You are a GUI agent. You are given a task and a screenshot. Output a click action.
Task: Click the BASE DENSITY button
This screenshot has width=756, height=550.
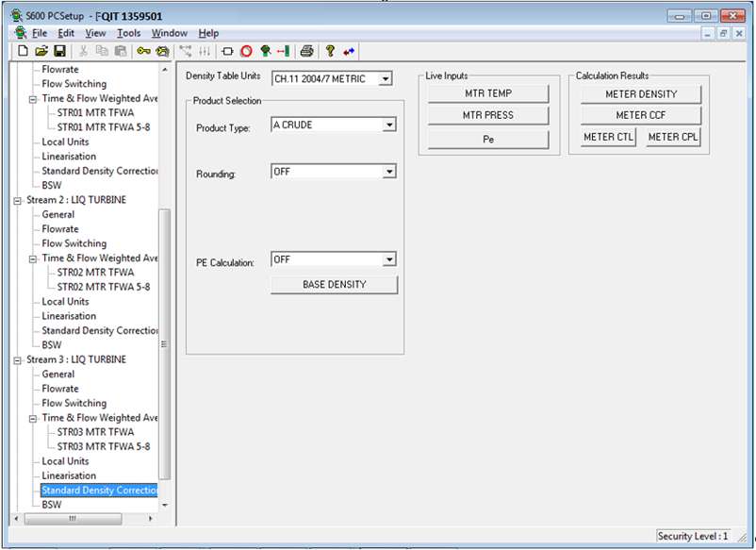[x=334, y=285]
